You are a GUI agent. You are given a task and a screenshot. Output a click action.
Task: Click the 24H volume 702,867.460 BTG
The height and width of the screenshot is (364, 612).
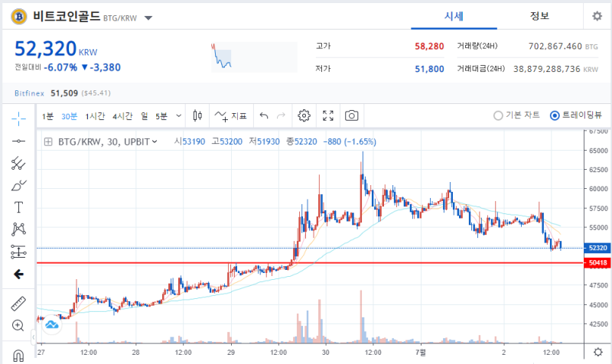tap(563, 47)
